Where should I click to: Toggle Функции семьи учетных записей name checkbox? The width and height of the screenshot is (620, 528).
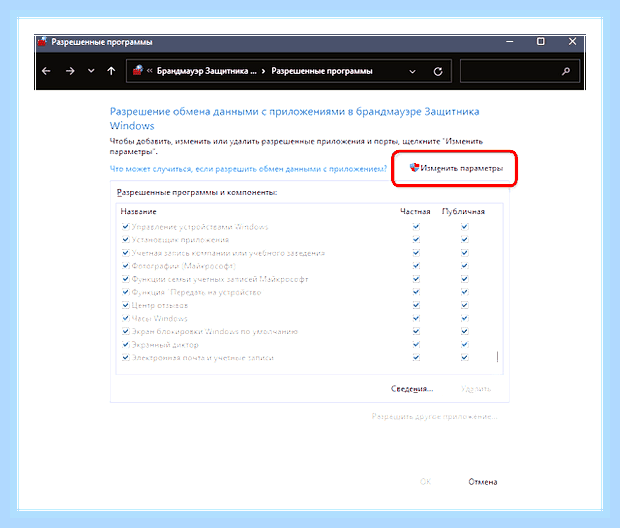126,279
